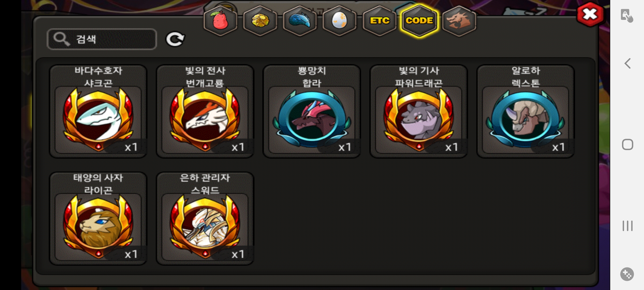Viewport: 644px width, 290px height.
Task: Tap the Android home square button
Action: 627,145
